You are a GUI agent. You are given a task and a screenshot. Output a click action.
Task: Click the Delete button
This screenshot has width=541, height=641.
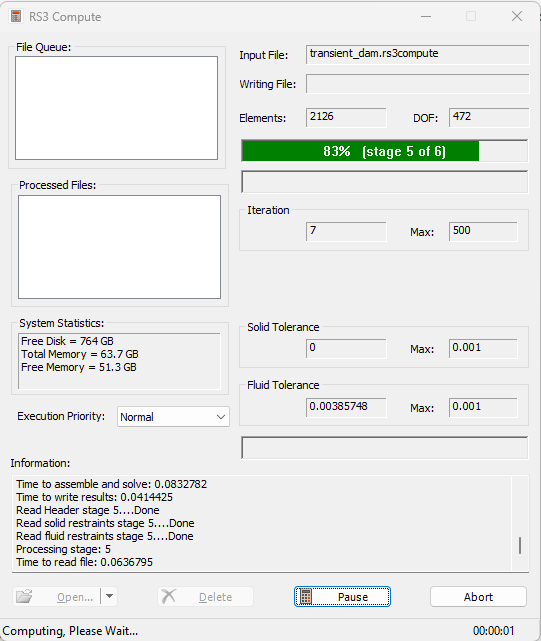click(x=205, y=597)
